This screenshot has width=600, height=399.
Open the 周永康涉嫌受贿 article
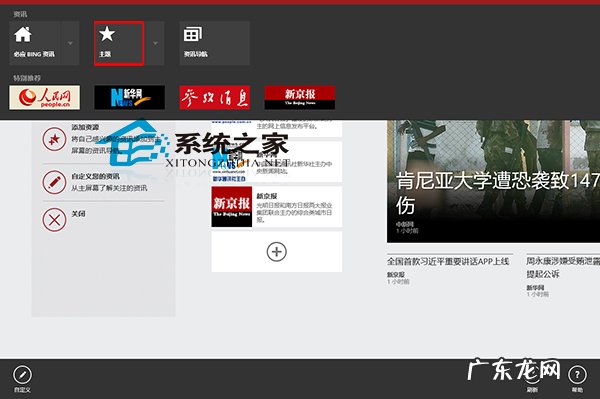(563, 267)
